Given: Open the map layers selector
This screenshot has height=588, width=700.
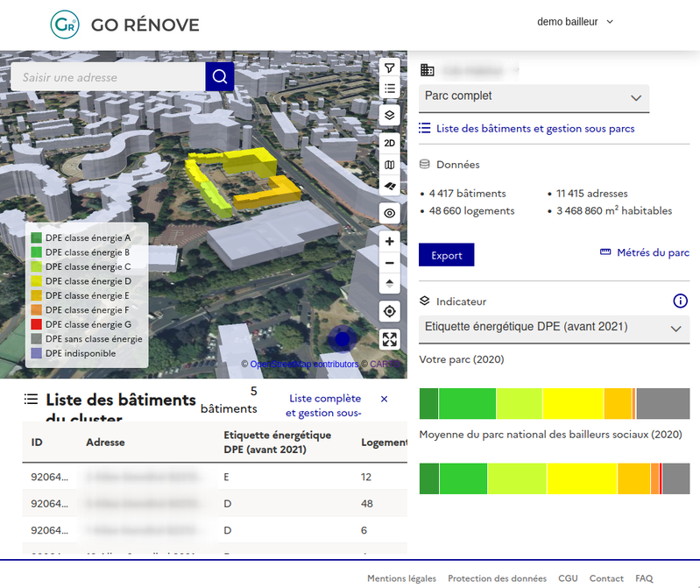Looking at the screenshot, I should point(390,115).
